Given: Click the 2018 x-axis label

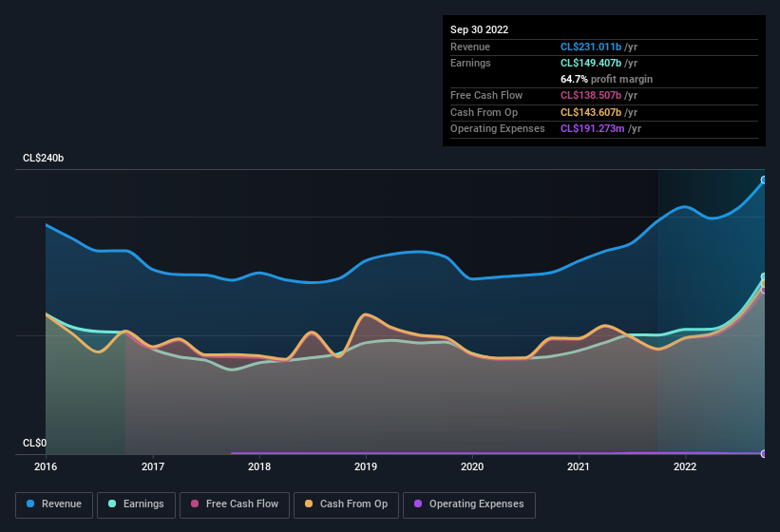Looking at the screenshot, I should [x=259, y=466].
